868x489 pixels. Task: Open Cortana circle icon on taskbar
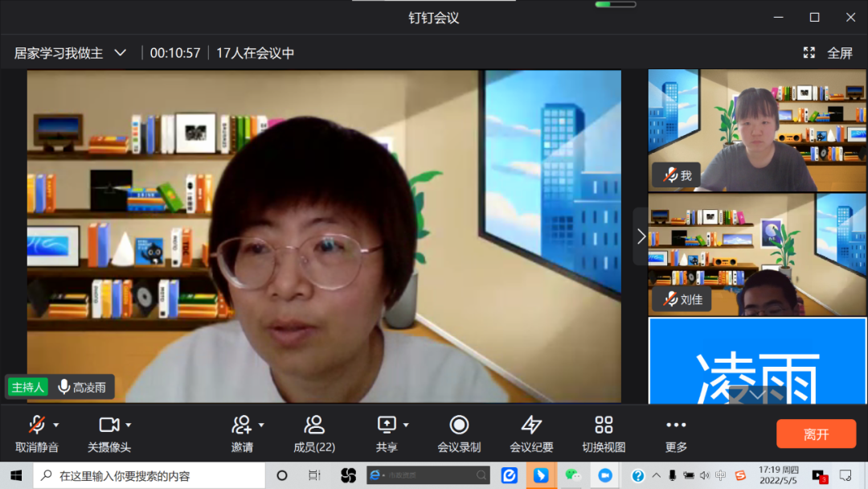(282, 475)
